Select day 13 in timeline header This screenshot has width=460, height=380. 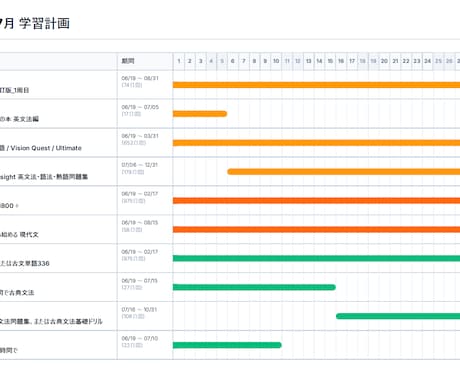tap(309, 61)
